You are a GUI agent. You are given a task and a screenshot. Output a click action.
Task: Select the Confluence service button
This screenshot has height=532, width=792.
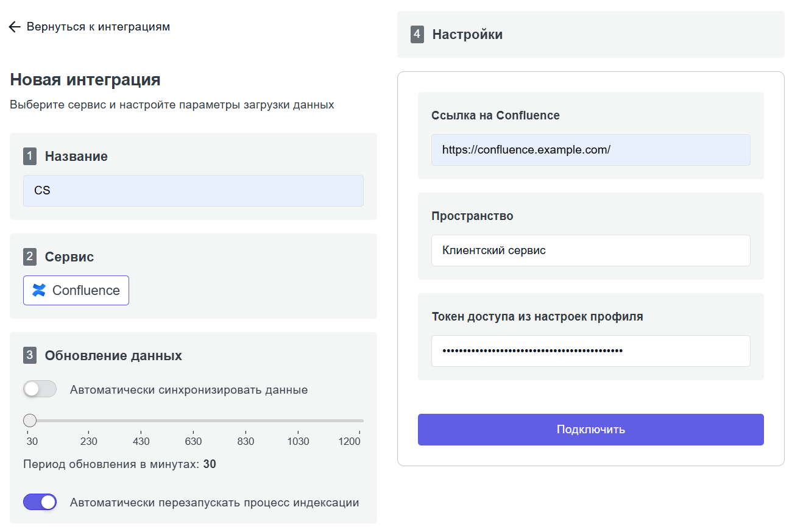[x=76, y=290]
